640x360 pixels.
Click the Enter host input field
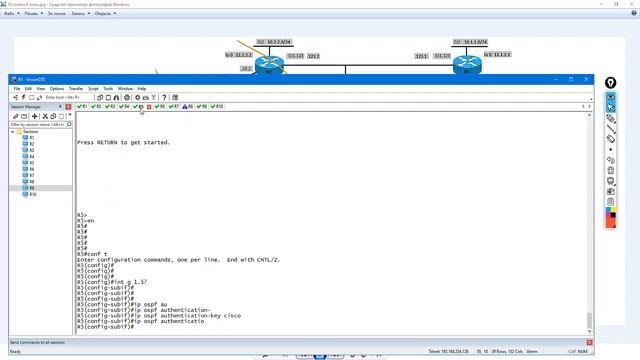tap(69, 98)
